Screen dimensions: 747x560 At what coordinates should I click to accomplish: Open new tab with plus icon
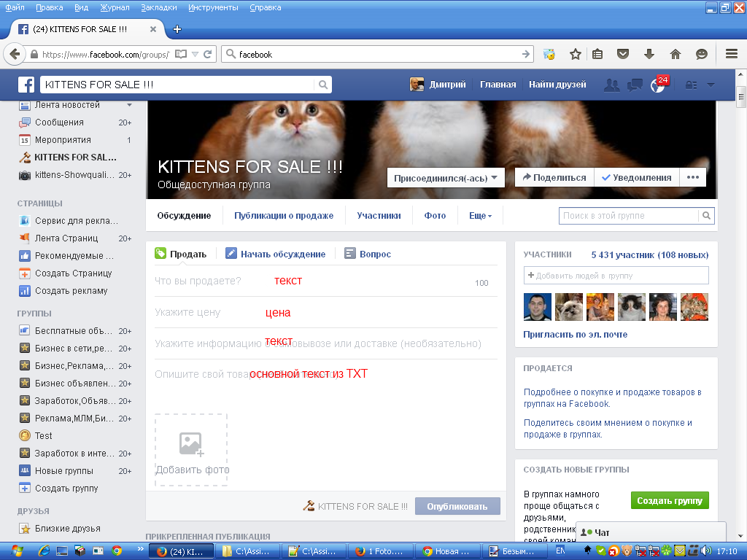(177, 29)
